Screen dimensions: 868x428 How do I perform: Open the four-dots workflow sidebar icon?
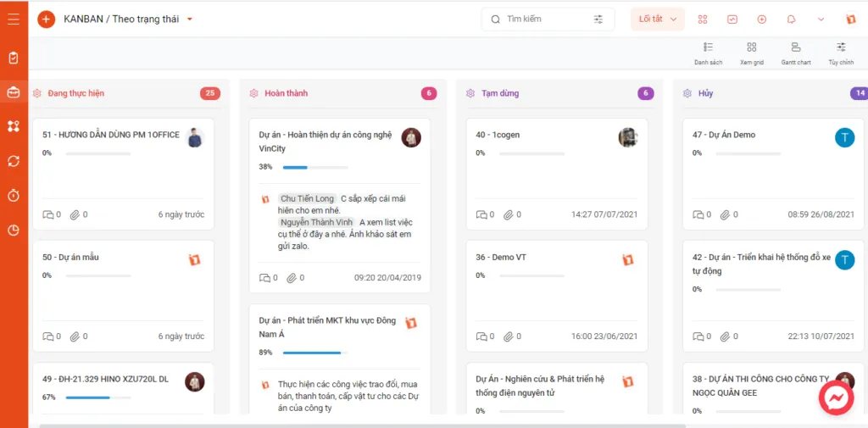(14, 126)
